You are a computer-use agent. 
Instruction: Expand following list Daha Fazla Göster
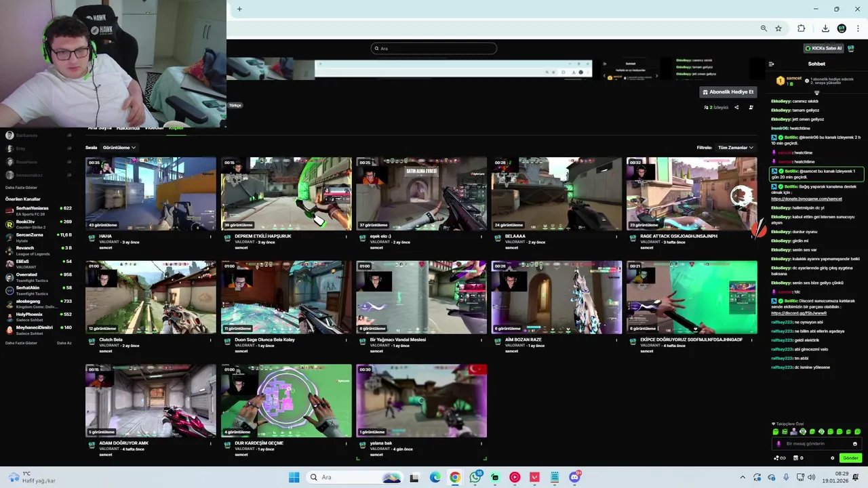pos(21,187)
